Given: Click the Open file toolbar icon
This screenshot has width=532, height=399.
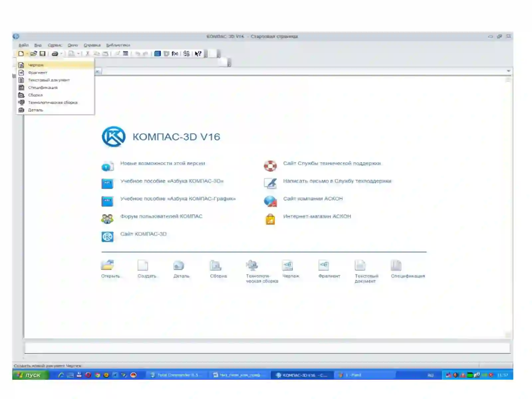Looking at the screenshot, I should pyautogui.click(x=34, y=54).
